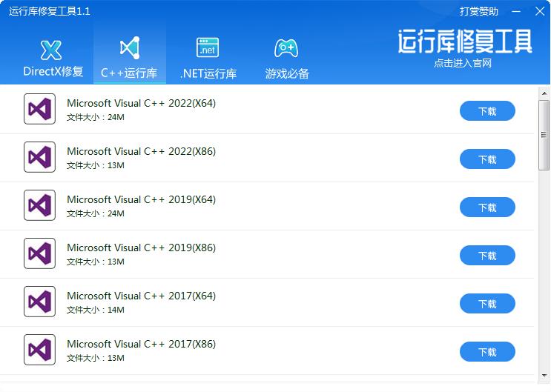This screenshot has width=551, height=392.
Task: Click the 运行库修复工具1.1 window title
Action: 50,11
